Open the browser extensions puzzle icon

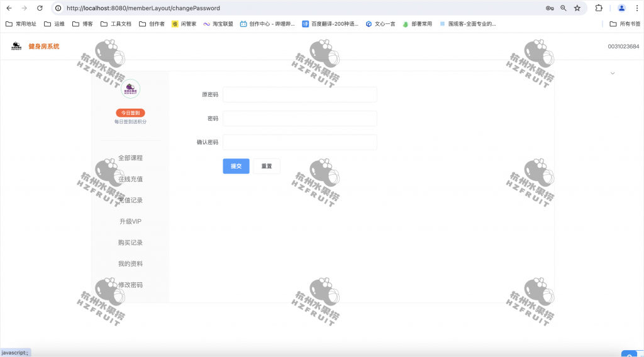(599, 8)
